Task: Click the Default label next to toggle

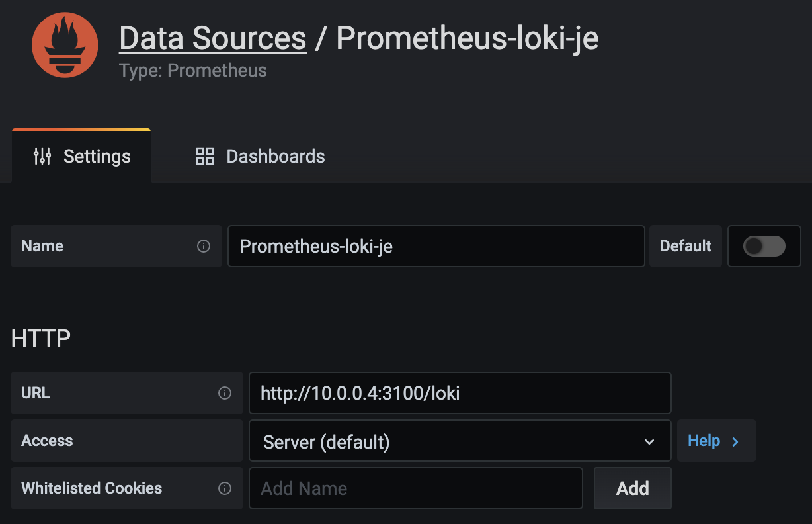Action: (685, 246)
